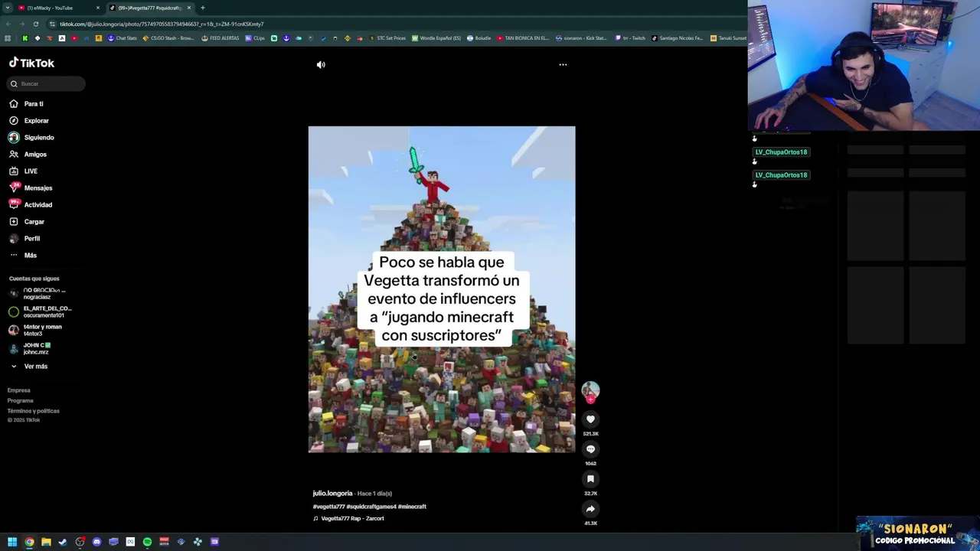This screenshot has height=551, width=980.
Task: Open the Actividad notifications
Action: point(31,204)
